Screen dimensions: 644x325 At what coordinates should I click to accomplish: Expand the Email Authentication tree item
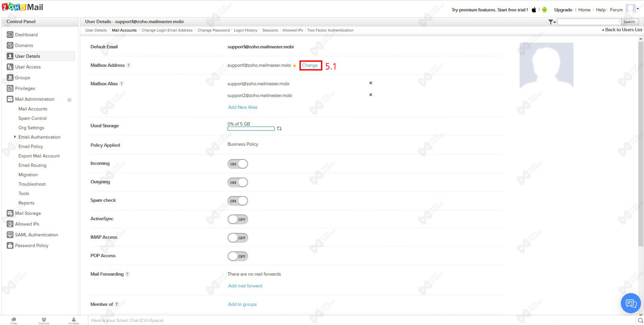tap(15, 137)
